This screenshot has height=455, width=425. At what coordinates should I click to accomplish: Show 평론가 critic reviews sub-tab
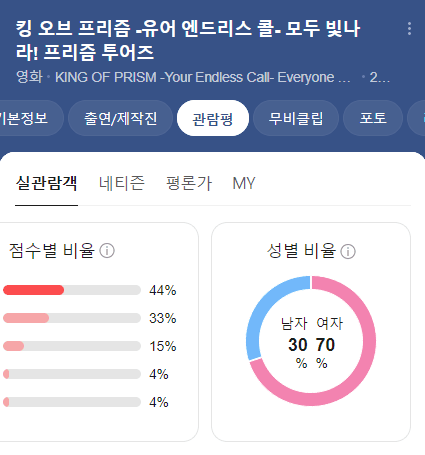(189, 183)
